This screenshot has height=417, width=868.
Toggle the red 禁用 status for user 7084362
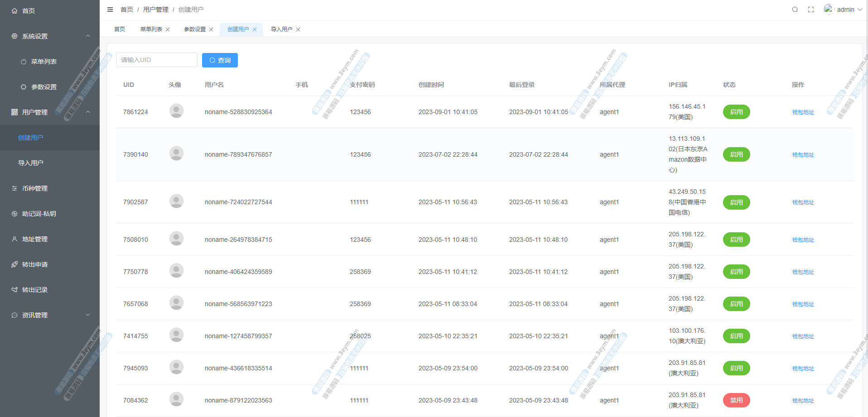(736, 400)
